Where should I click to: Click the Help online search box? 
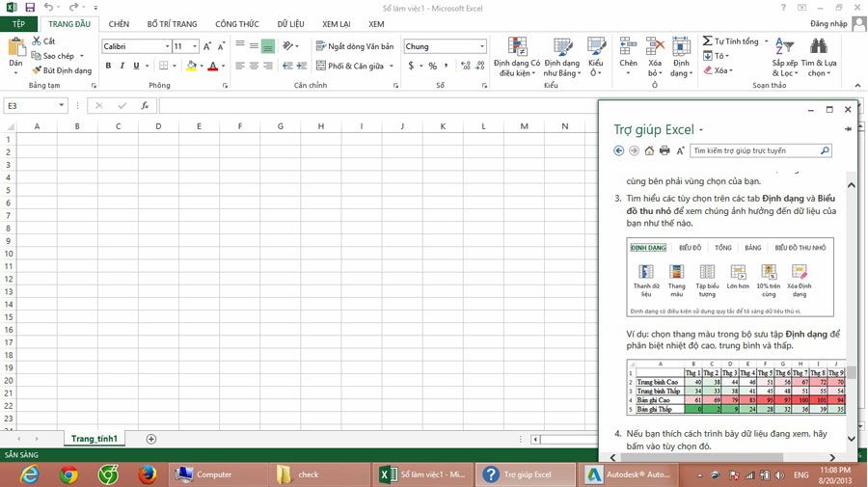tap(754, 150)
